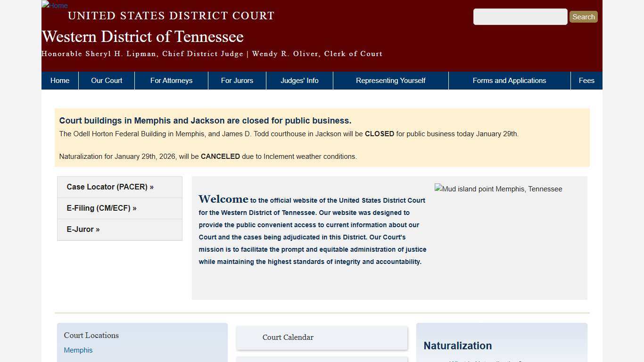644x362 pixels.
Task: Click the closure announcement banner heading
Action: tap(206, 121)
